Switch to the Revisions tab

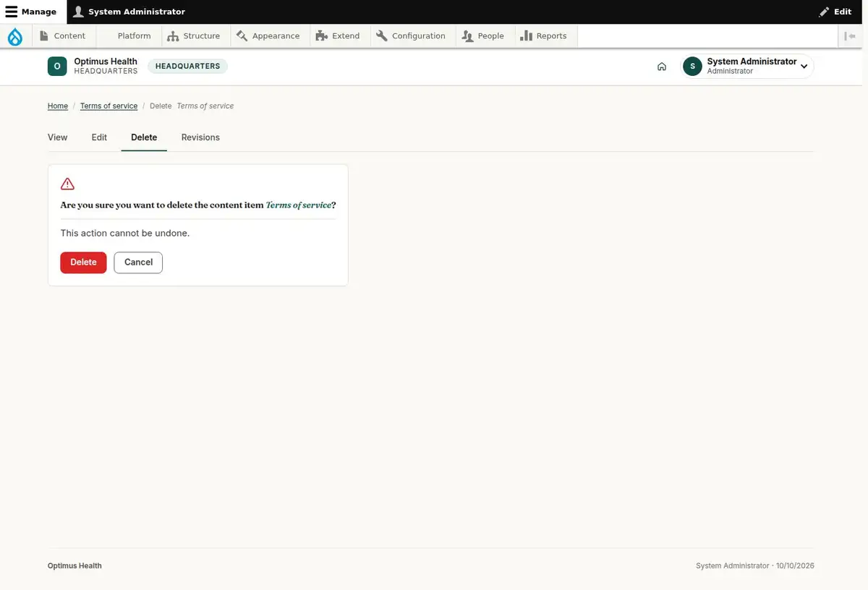point(200,137)
